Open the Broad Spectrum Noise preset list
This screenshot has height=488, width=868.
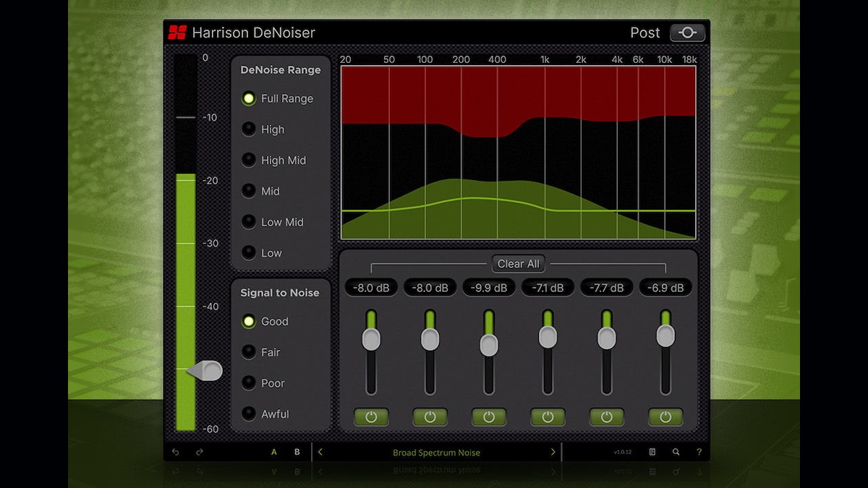tap(436, 453)
